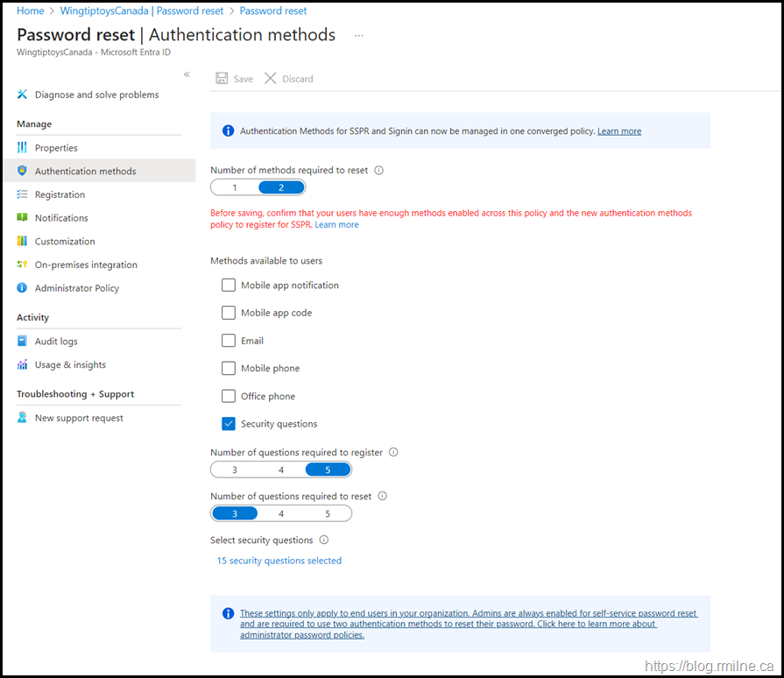The width and height of the screenshot is (784, 678).
Task: Open the ellipsis more options menu
Action: pos(358,36)
